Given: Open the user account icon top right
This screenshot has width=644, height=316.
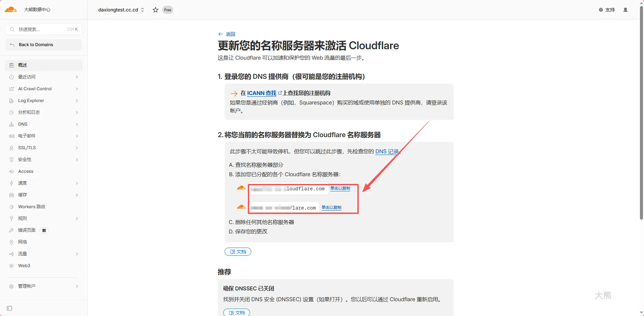Looking at the screenshot, I should click(x=625, y=9).
